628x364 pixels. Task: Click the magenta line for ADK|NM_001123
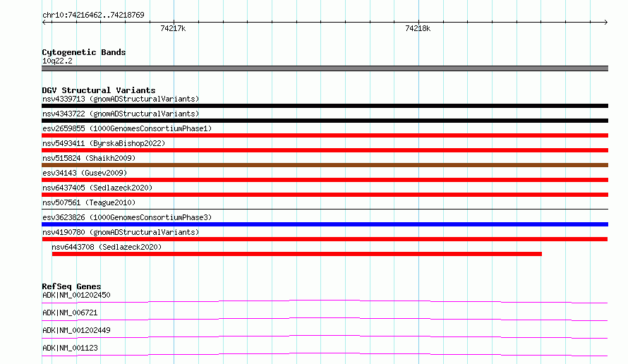[x=325, y=354]
